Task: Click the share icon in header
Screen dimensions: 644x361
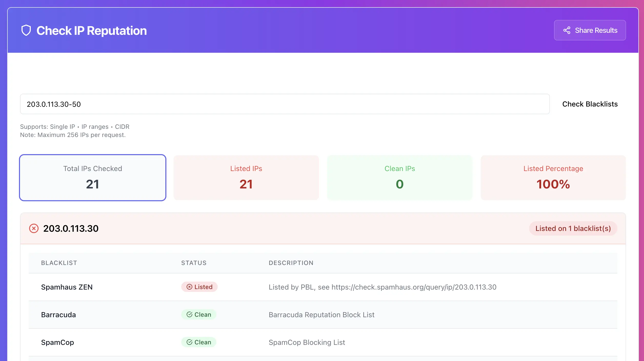Action: tap(567, 30)
